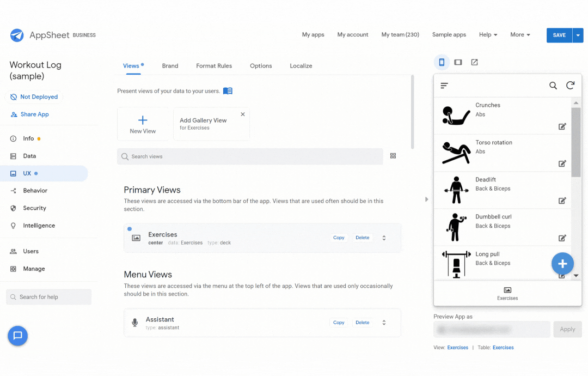588x376 pixels.
Task: Collapse the preview panel with side arrow
Action: point(426,199)
